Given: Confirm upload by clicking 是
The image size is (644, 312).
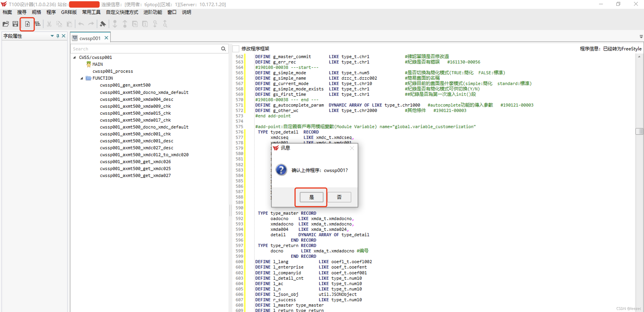Looking at the screenshot, I should 311,197.
